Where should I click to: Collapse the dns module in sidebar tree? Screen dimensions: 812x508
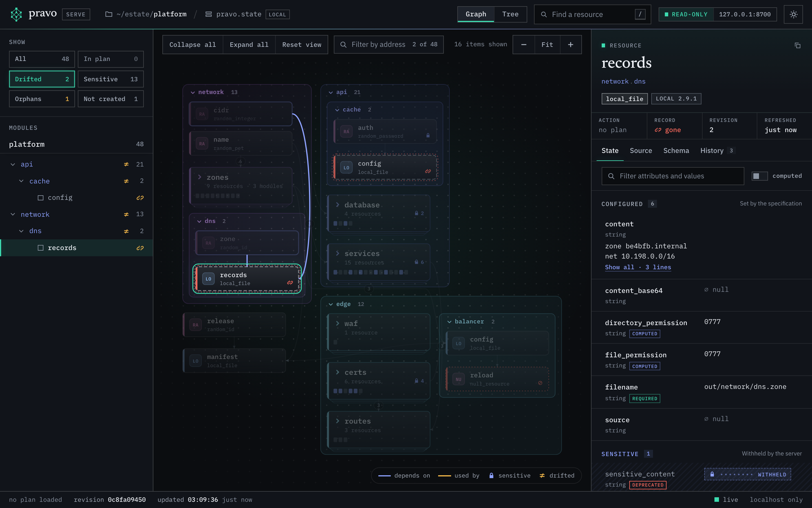pos(21,231)
